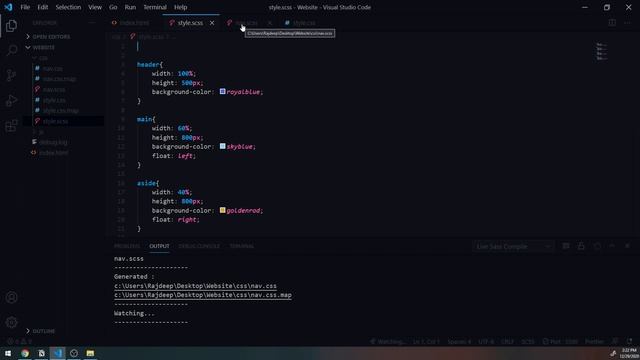Screen dimensions: 640x360
Task: Switch to the Terminal panel tab
Action: coord(242,246)
